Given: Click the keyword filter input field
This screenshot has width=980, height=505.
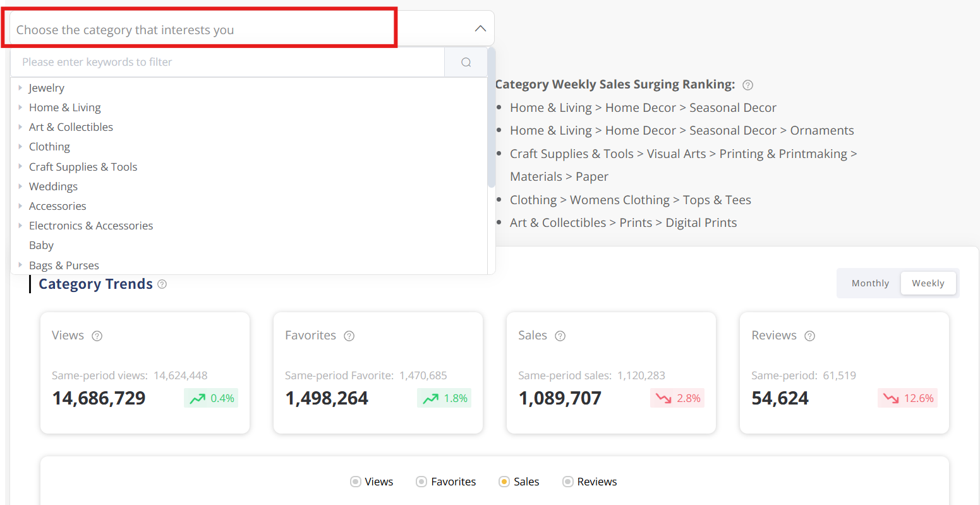Looking at the screenshot, I should click(x=227, y=62).
